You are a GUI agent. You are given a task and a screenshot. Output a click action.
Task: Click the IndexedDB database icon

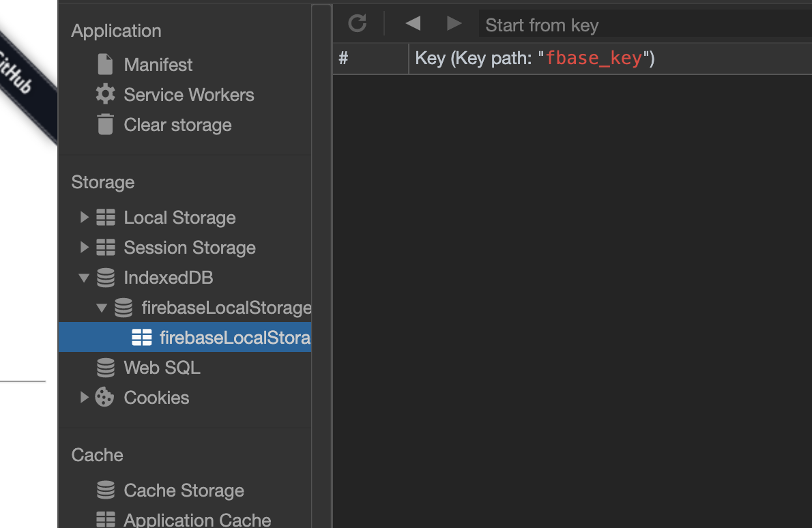pyautogui.click(x=106, y=278)
